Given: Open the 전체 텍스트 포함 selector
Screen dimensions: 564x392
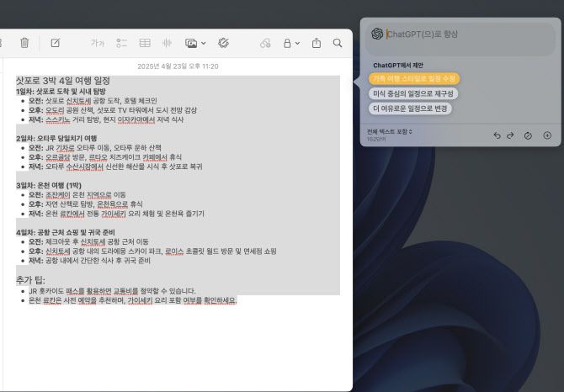Looking at the screenshot, I should [x=390, y=132].
